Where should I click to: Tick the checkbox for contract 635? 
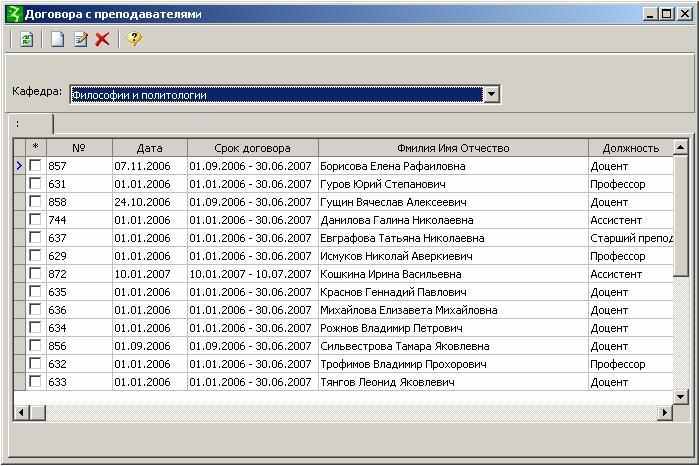pyautogui.click(x=35, y=291)
